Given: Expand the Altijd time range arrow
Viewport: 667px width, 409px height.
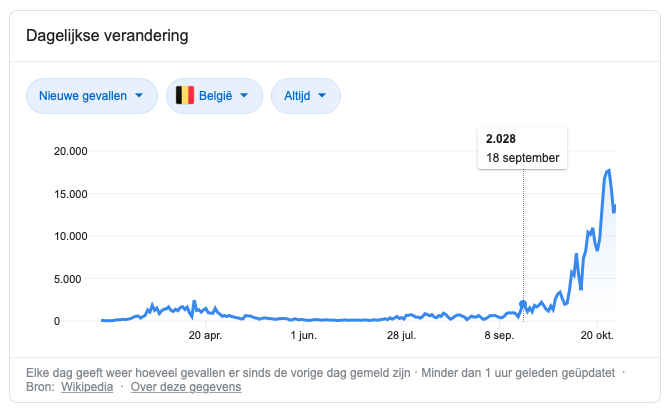Looking at the screenshot, I should (322, 96).
